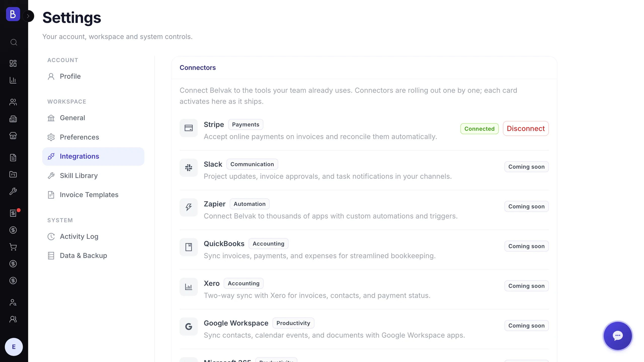Click the Payments tag next to Stripe
This screenshot has width=644, height=362.
[x=246, y=124]
